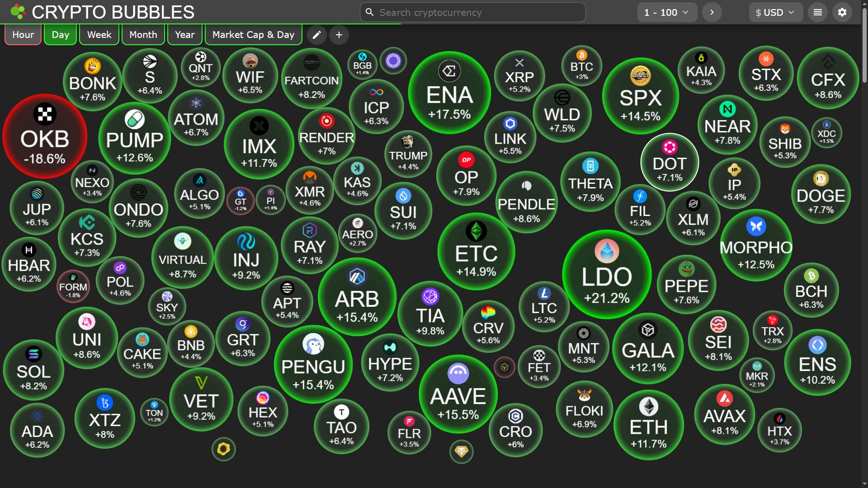Switch to Market Cap & Day tab
868x488 pixels.
click(253, 35)
